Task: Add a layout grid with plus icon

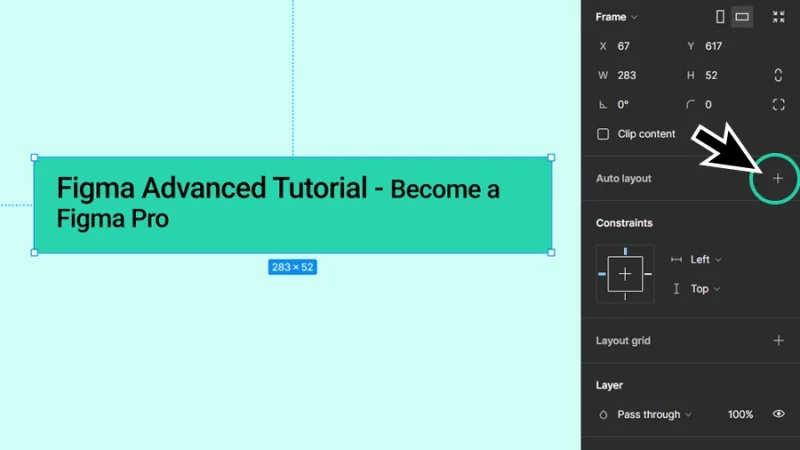Action: point(778,340)
